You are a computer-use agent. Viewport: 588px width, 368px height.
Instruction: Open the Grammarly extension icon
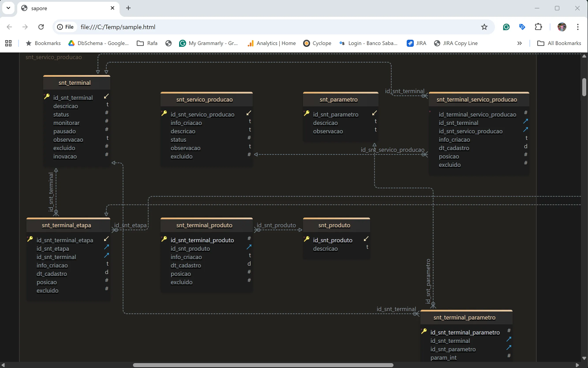(x=506, y=27)
